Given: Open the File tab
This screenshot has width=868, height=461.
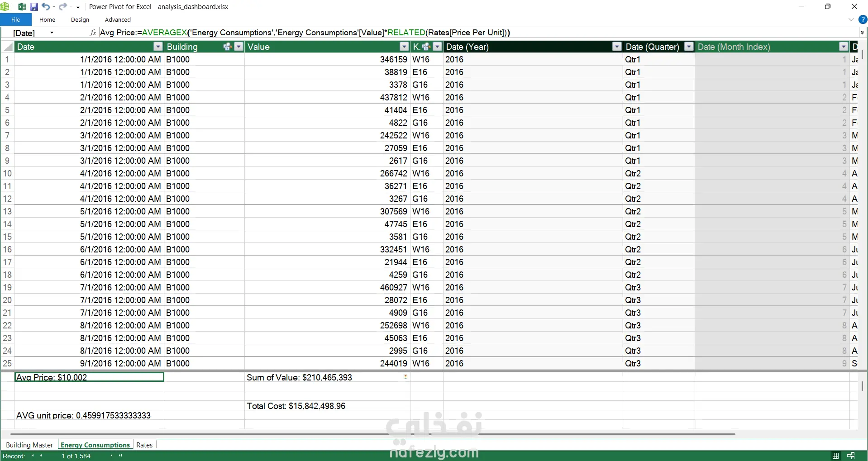Looking at the screenshot, I should (15, 19).
